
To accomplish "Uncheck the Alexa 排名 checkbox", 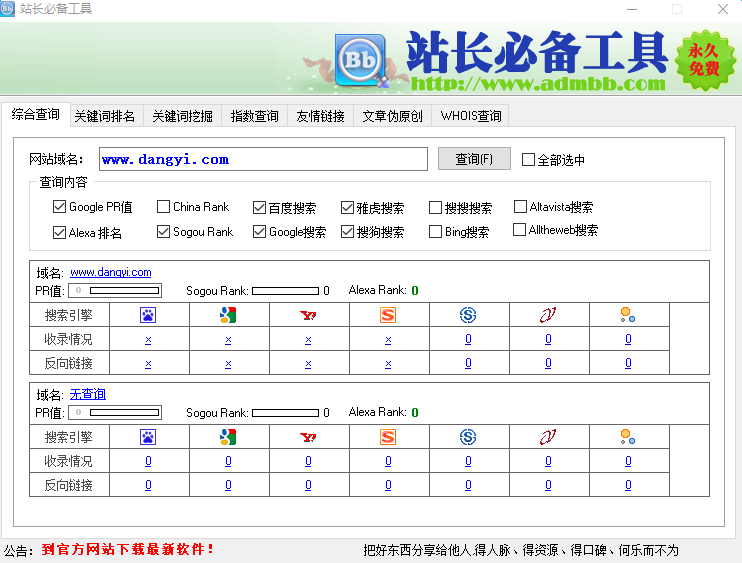I will [59, 232].
